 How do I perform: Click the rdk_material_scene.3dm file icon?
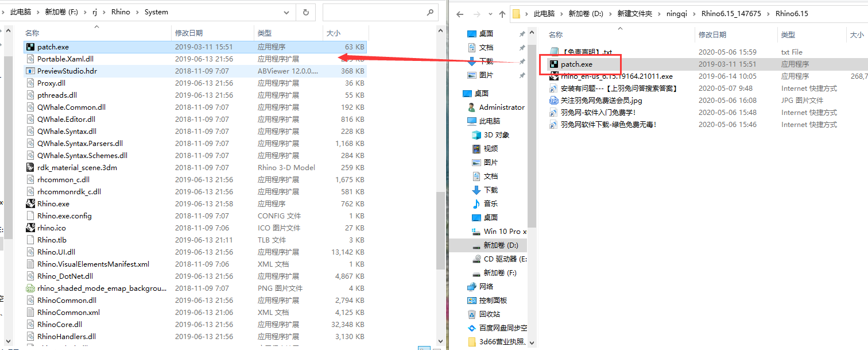coord(31,167)
